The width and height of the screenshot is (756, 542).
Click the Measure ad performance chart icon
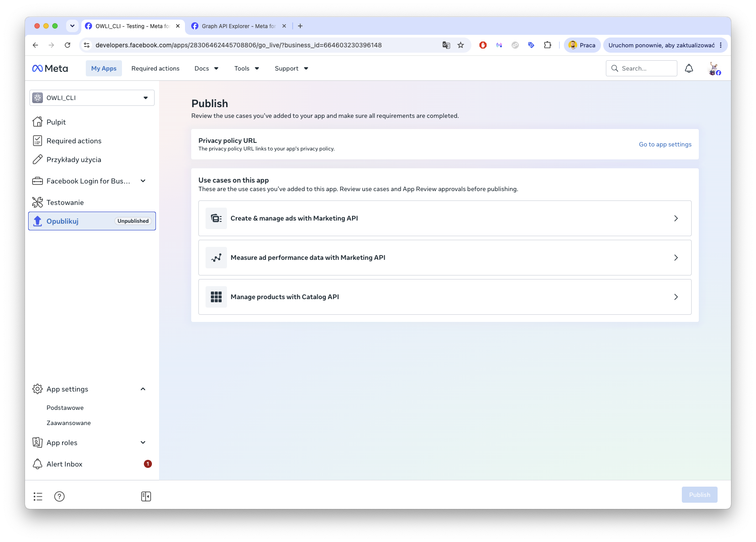216,258
